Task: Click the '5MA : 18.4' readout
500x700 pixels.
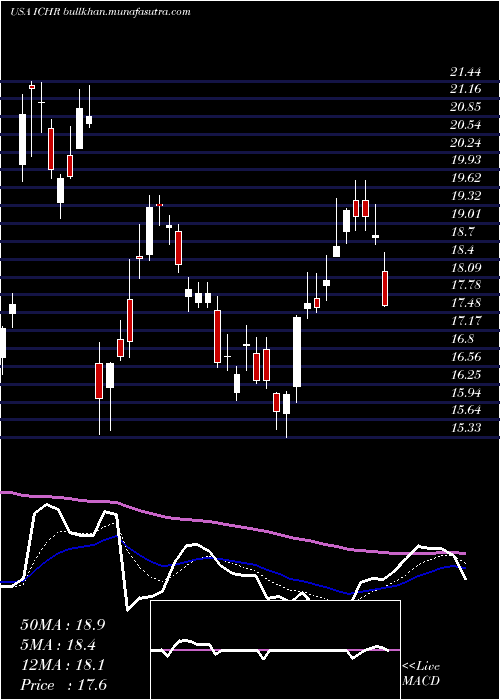Action: (59, 645)
